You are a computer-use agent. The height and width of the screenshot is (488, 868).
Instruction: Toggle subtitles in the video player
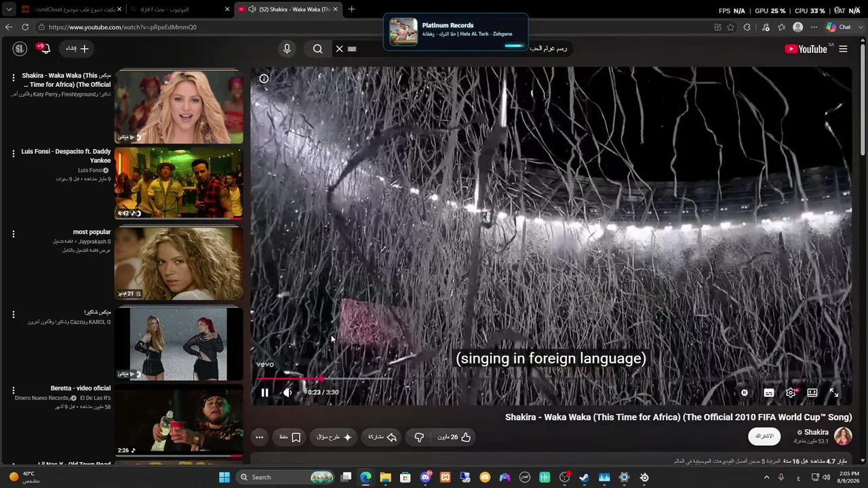769,392
